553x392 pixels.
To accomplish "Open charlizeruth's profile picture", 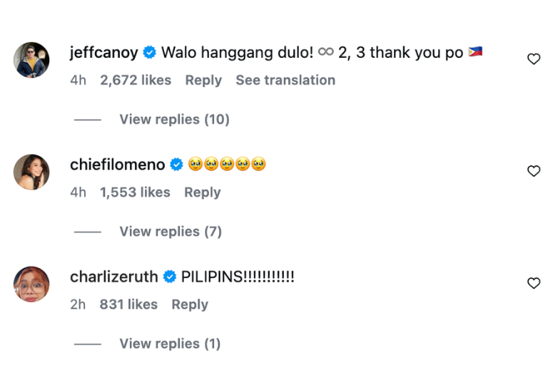I will [x=31, y=284].
